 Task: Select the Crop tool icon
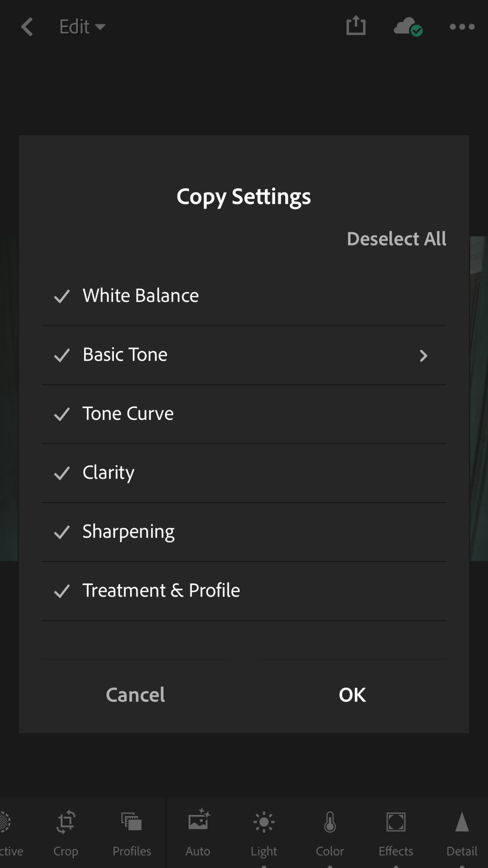(x=66, y=822)
